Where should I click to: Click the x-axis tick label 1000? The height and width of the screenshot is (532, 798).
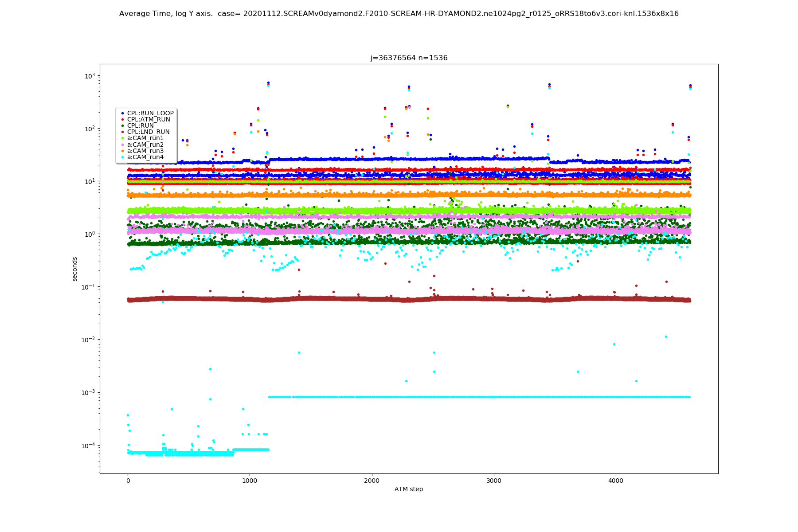(x=250, y=481)
